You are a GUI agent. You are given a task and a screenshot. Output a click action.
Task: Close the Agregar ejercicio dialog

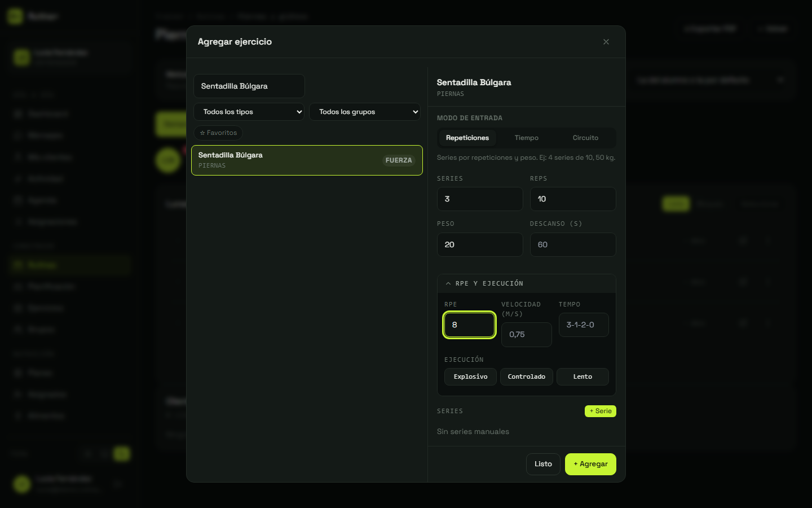click(x=606, y=42)
